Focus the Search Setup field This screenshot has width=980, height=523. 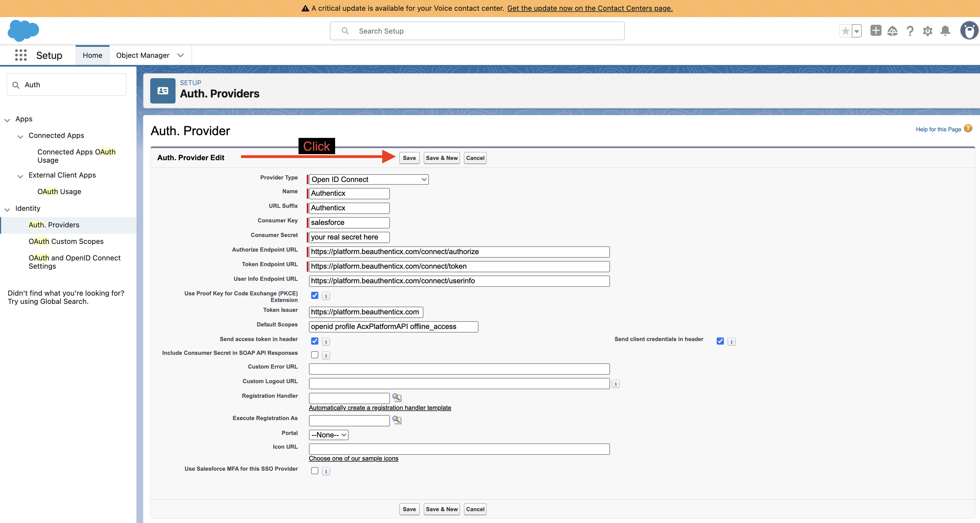click(477, 31)
